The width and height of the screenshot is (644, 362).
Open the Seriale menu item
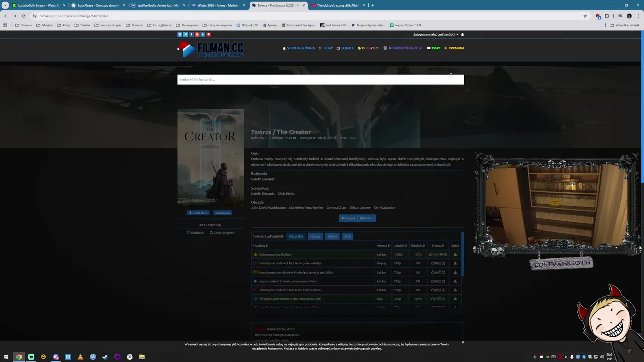tap(345, 48)
